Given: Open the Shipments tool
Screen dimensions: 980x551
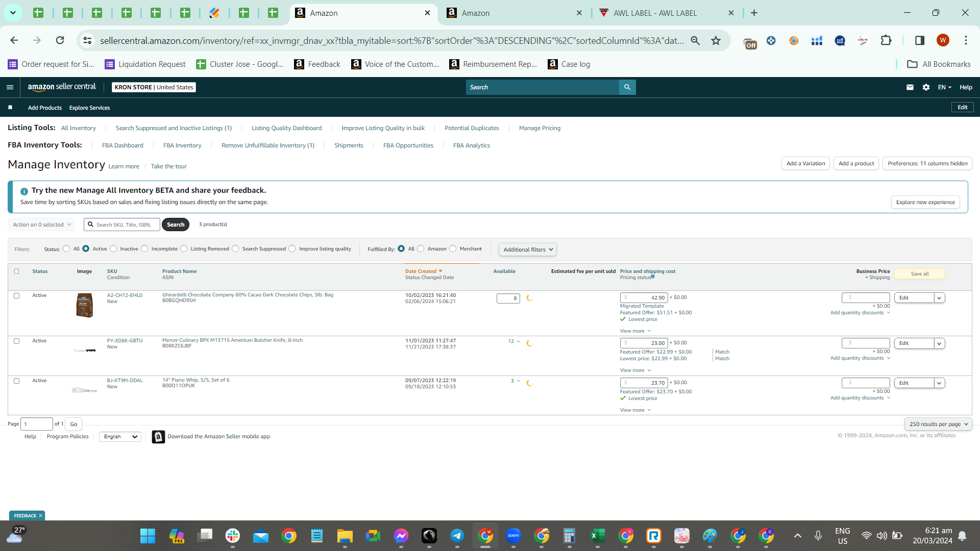Looking at the screenshot, I should pyautogui.click(x=349, y=145).
